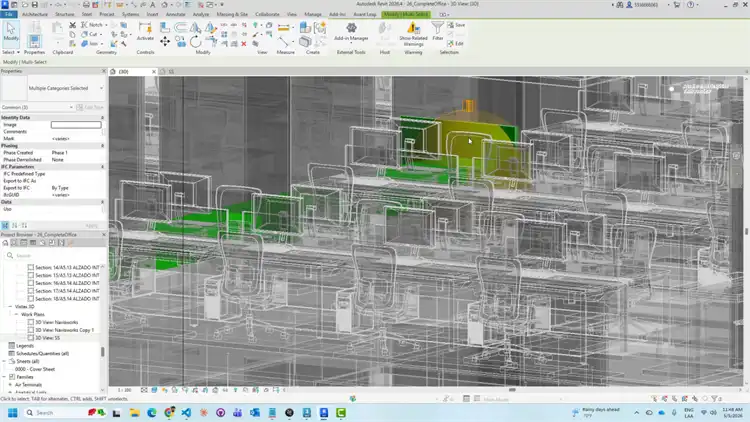Click the Image property input field
The height and width of the screenshot is (422, 750).
point(76,124)
